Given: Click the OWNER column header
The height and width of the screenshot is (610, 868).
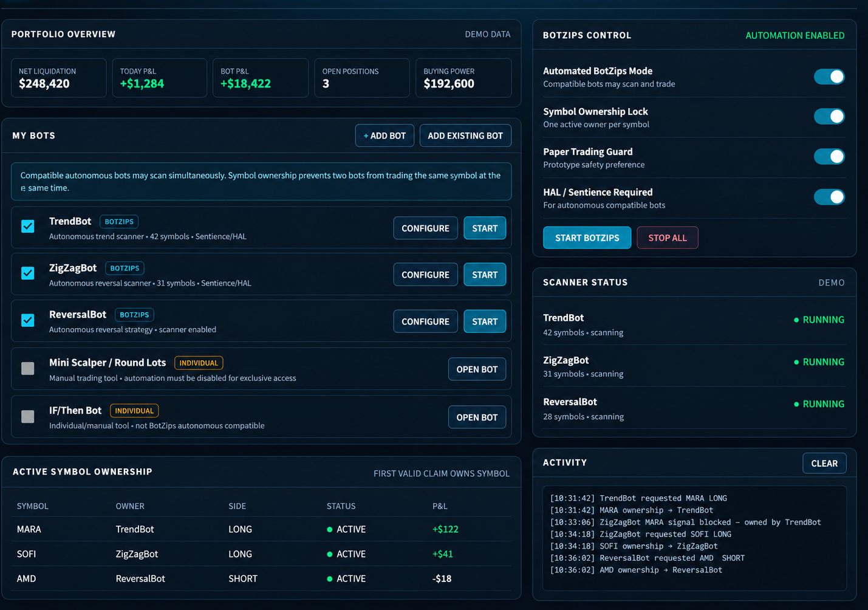Looking at the screenshot, I should click(130, 506).
